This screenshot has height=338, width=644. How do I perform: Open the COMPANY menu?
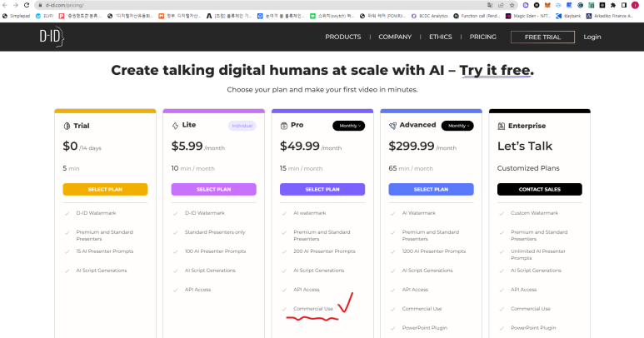pyautogui.click(x=395, y=37)
